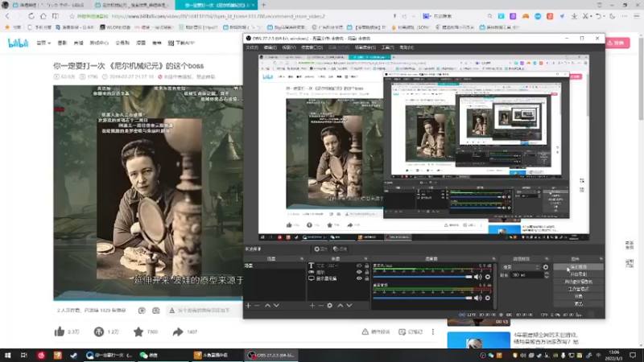This screenshot has height=362, width=644.
Task: Toggle visibility of the Display Capture source
Action: 359,278
